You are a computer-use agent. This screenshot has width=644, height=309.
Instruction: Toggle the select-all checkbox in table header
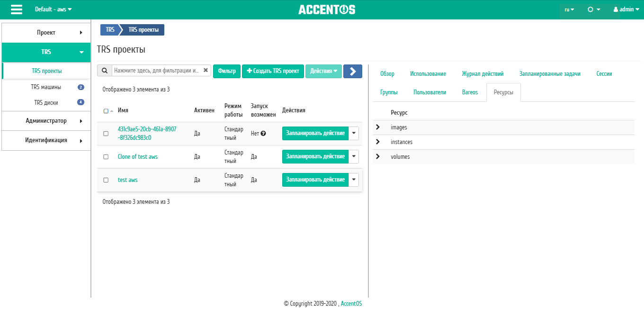tap(106, 111)
